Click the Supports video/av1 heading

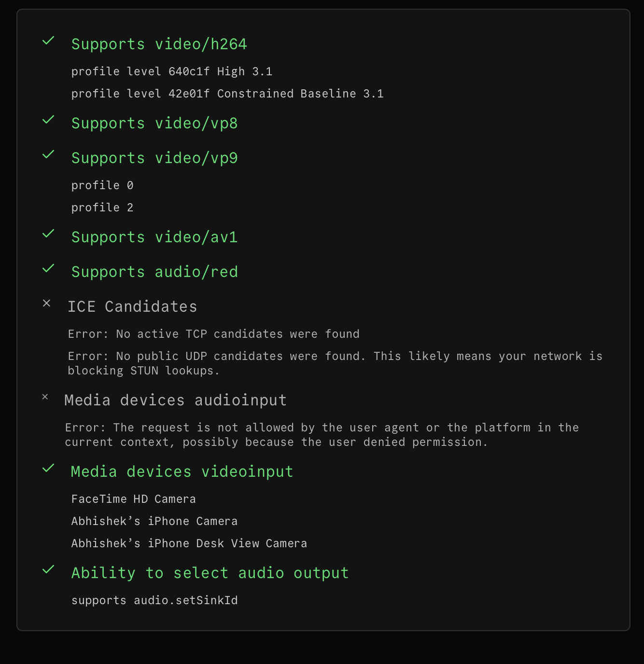[x=154, y=237]
